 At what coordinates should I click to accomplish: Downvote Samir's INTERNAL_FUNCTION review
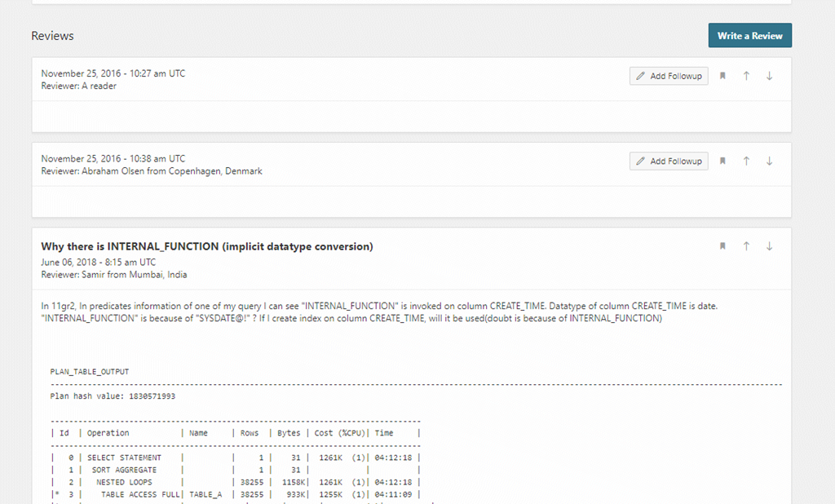769,246
